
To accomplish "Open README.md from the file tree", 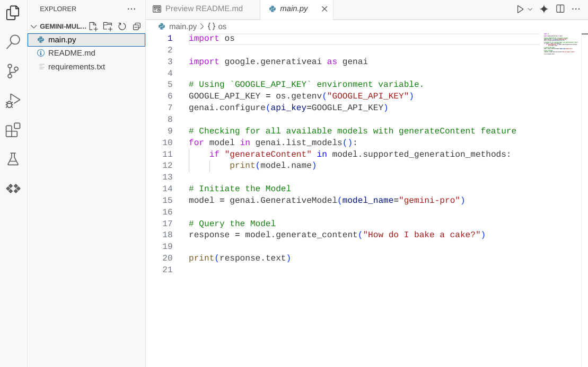I will (72, 53).
